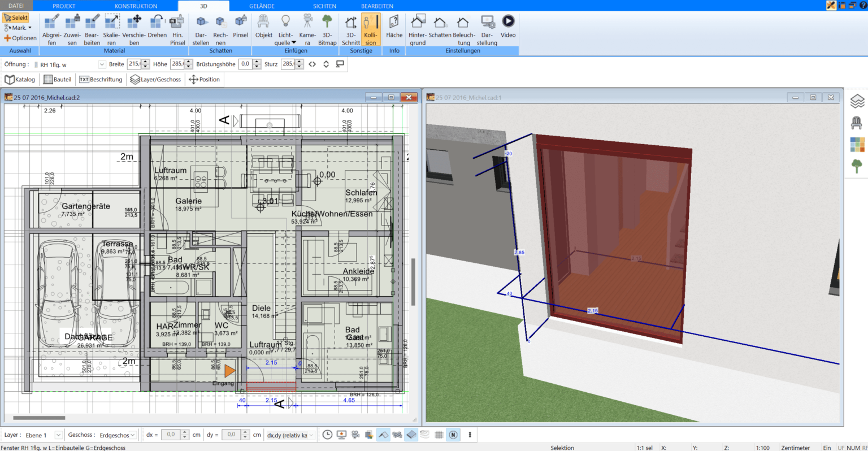Click the Bauteil button

point(57,80)
